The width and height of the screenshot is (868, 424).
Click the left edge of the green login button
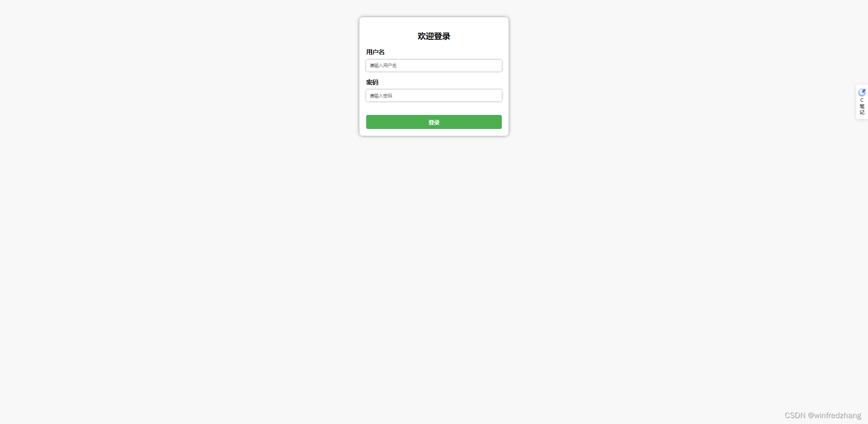pyautogui.click(x=369, y=122)
